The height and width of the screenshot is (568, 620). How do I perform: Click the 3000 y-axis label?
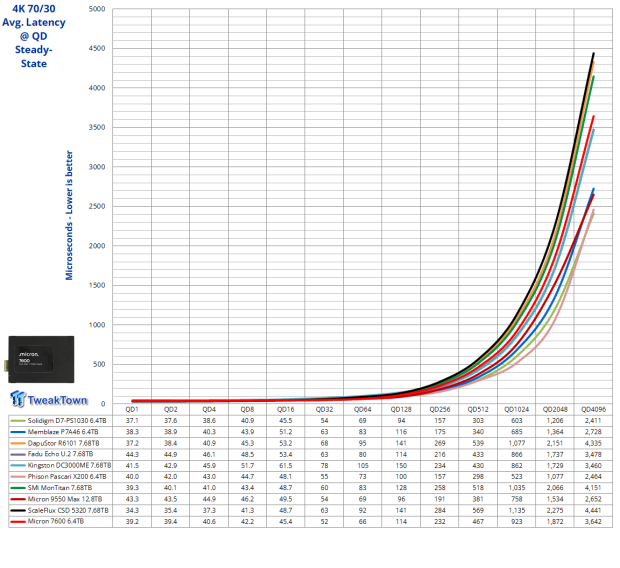97,167
